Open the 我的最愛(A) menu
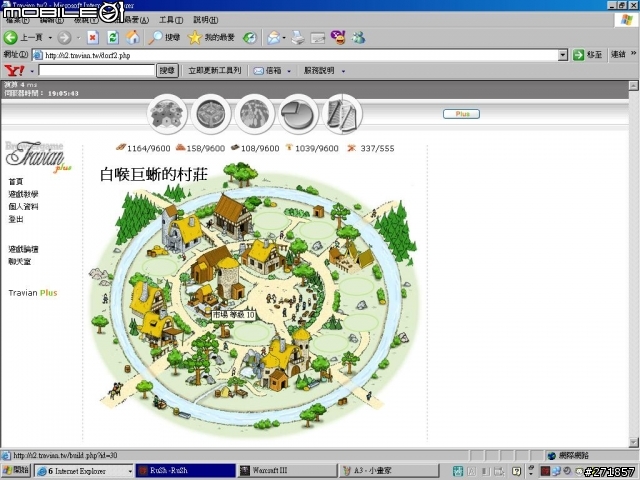Viewport: 640px width, 480px height. [x=132, y=20]
